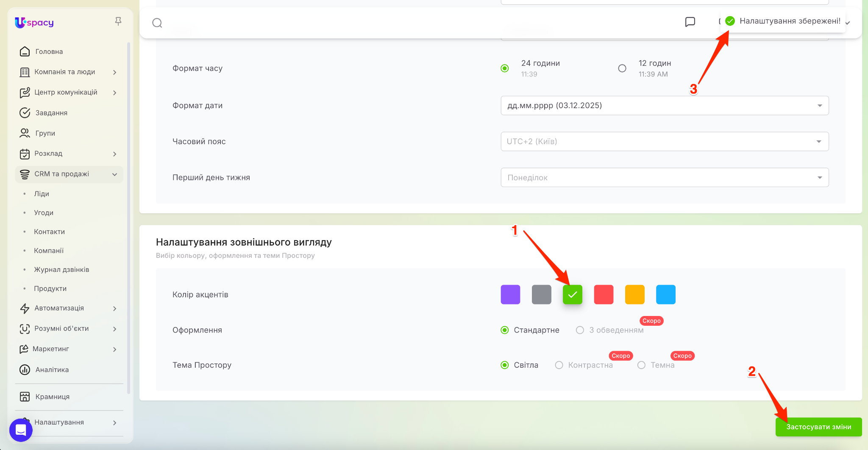Viewport: 868px width, 450px height.
Task: Open Контакти from the sidebar
Action: point(49,232)
